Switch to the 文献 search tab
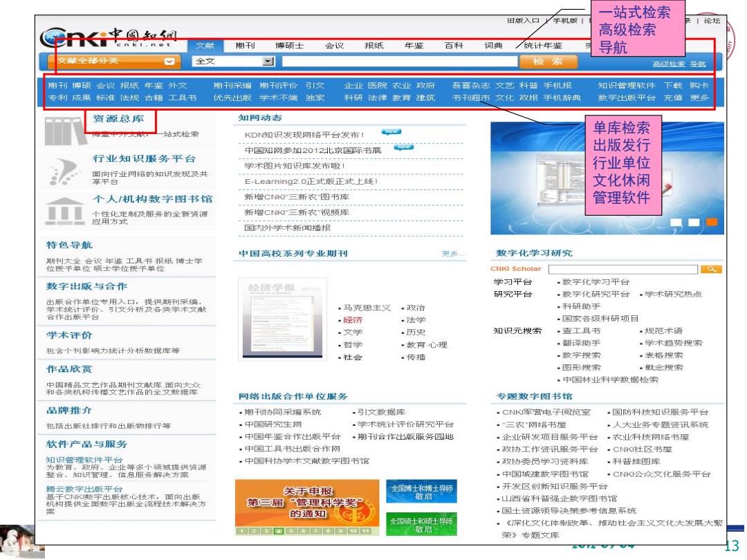747x560 pixels. click(205, 46)
